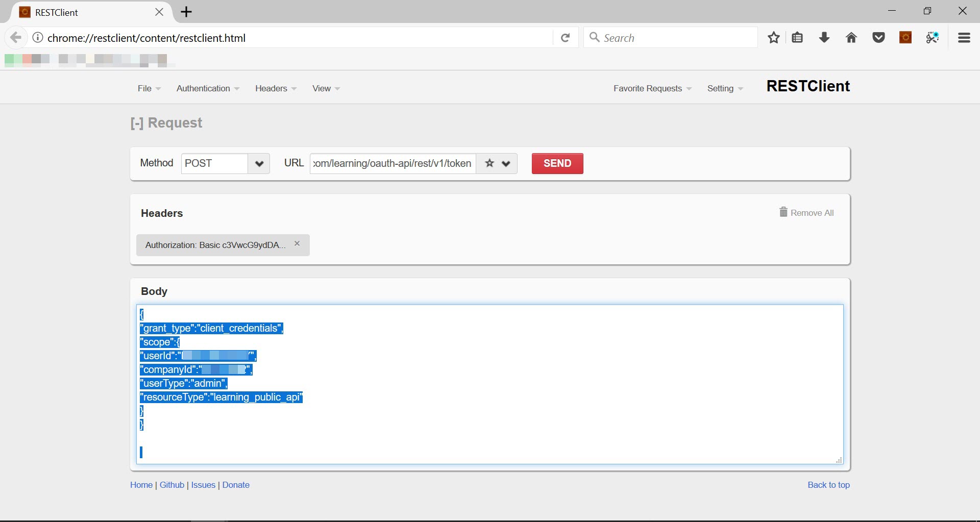
Task: Click in the request URL input field
Action: (393, 164)
